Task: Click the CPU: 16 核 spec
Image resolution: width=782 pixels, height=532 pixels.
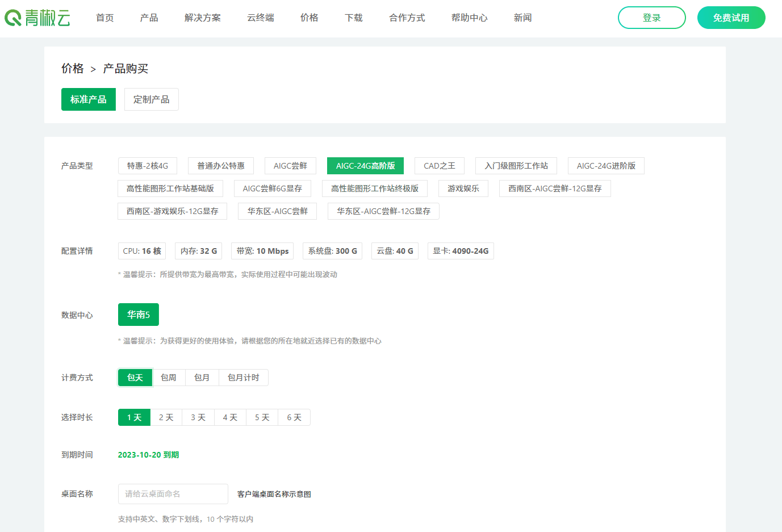Action: (x=142, y=251)
